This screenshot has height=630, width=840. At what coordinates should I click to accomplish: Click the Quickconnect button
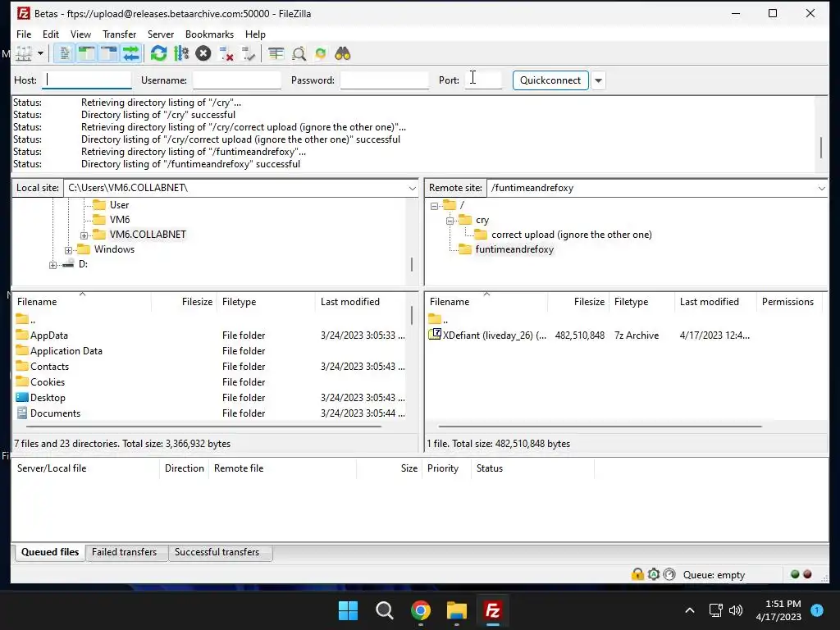(x=550, y=80)
